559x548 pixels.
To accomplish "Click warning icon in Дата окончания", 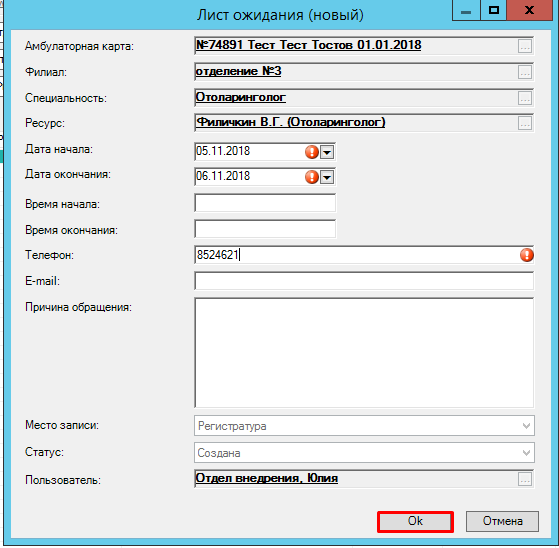I will click(x=312, y=177).
